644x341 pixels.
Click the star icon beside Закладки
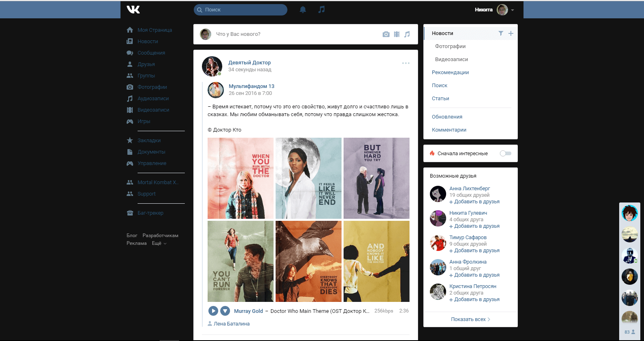[x=130, y=140]
